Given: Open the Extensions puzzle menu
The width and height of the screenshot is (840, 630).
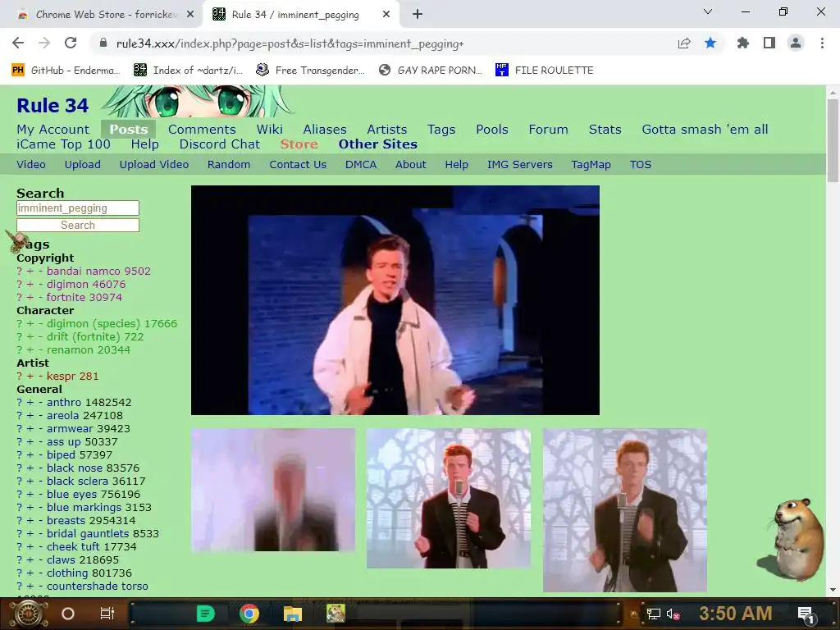Looking at the screenshot, I should tap(742, 43).
